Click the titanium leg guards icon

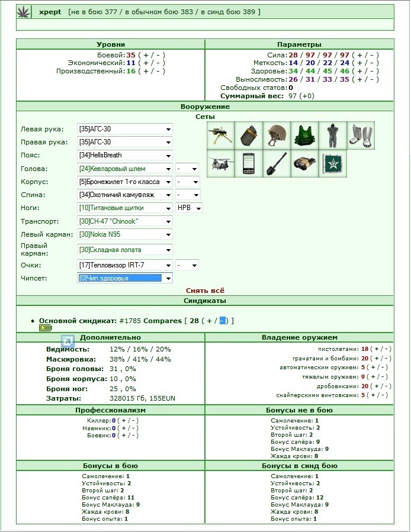point(361,136)
